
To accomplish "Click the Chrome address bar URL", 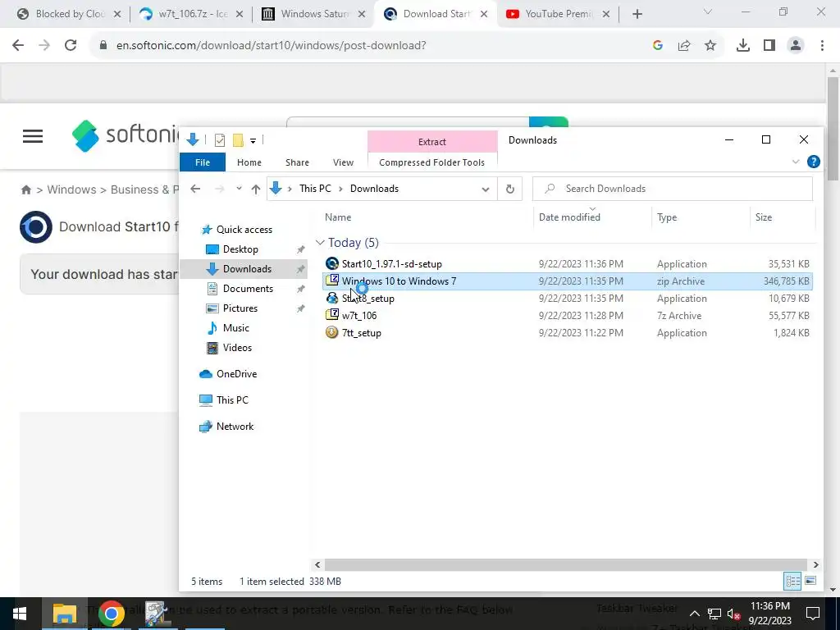I will pos(271,46).
